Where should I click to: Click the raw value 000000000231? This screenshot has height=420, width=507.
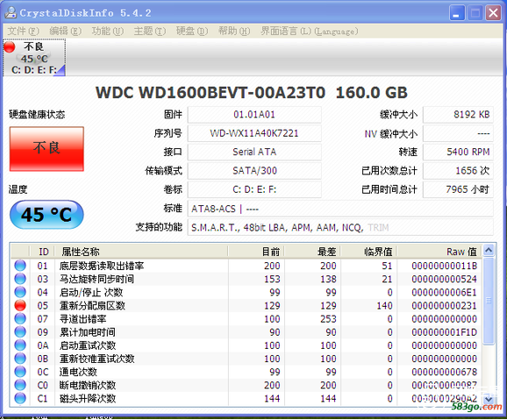(x=444, y=305)
